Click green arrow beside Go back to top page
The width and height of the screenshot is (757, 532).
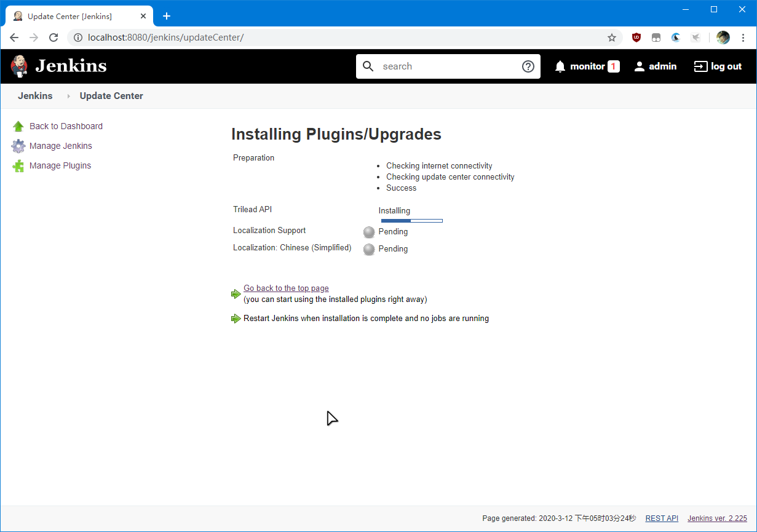point(236,294)
